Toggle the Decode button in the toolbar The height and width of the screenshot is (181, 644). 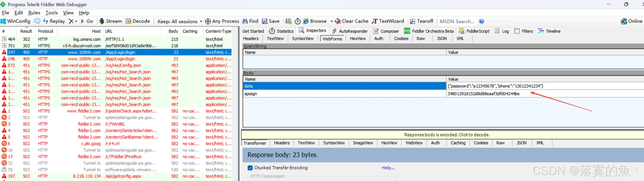pyautogui.click(x=137, y=21)
